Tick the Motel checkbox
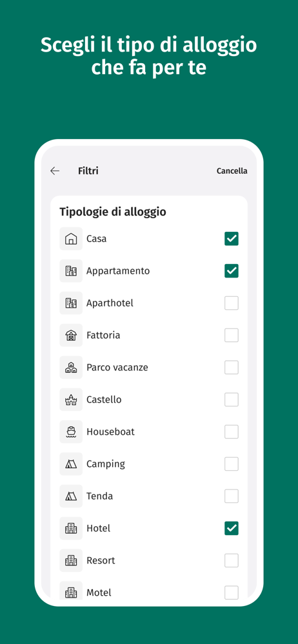 click(232, 592)
